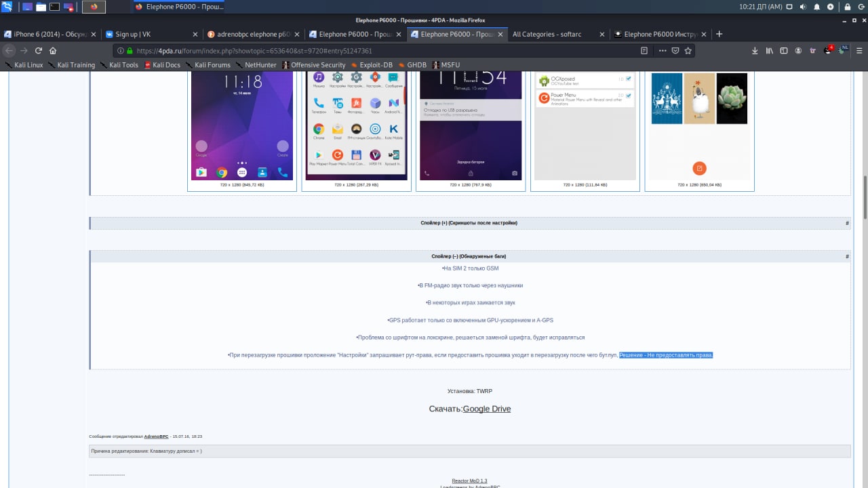Open a new browser tab
Viewport: 868px width, 488px height.
click(719, 34)
